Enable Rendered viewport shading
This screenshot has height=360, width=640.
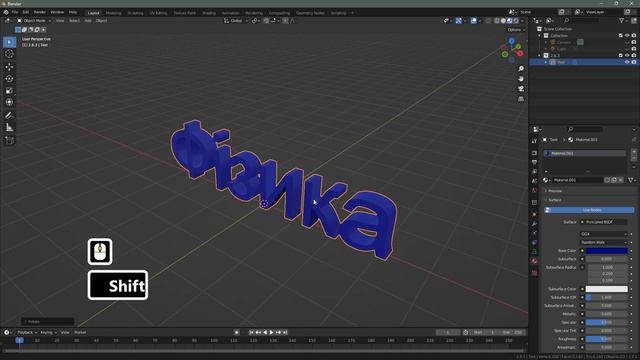tap(516, 21)
